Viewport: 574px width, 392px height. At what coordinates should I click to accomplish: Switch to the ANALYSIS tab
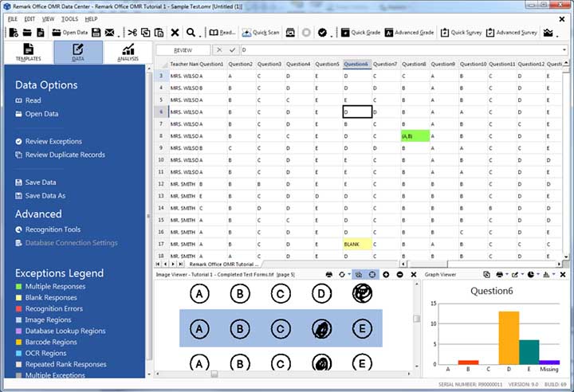(128, 52)
